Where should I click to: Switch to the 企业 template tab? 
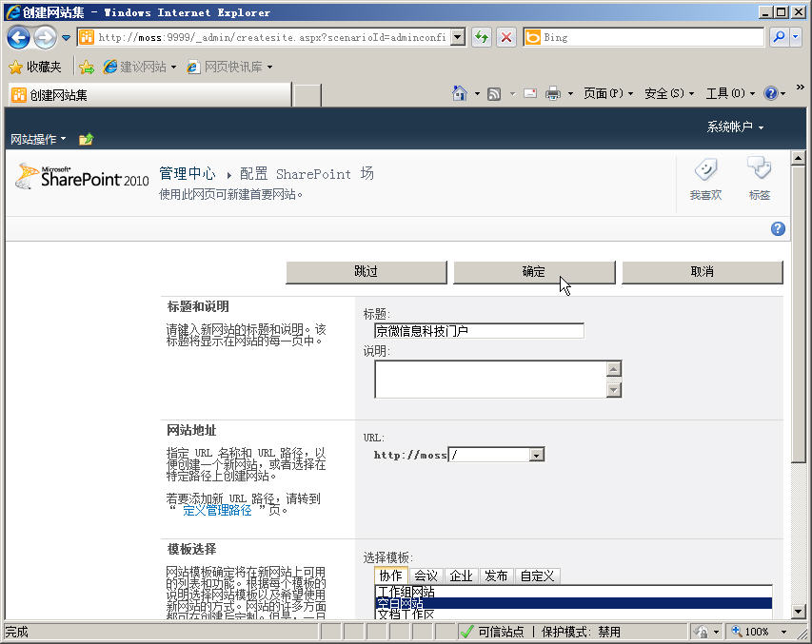coord(461,576)
